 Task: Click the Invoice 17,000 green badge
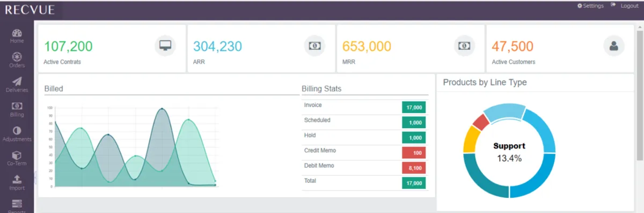click(x=414, y=108)
